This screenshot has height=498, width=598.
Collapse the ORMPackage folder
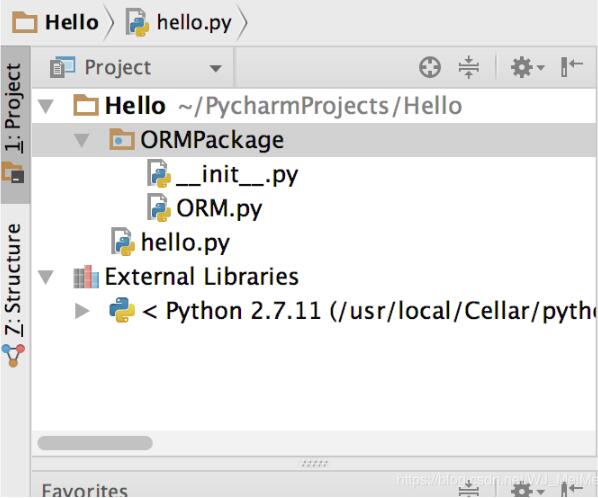[x=82, y=140]
